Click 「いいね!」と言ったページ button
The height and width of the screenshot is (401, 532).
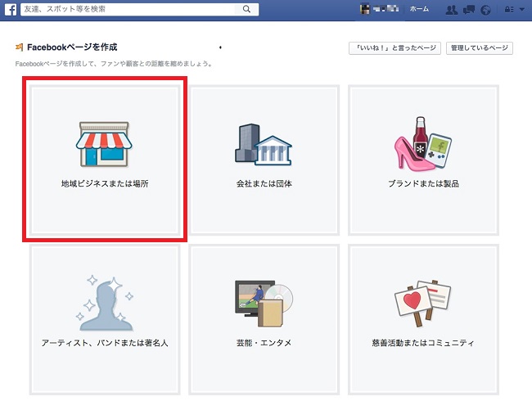click(x=395, y=48)
